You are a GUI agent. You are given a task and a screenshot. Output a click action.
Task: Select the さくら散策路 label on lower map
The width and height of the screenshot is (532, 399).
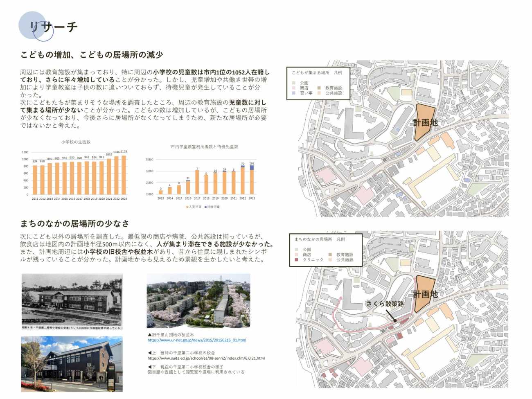pyautogui.click(x=385, y=304)
